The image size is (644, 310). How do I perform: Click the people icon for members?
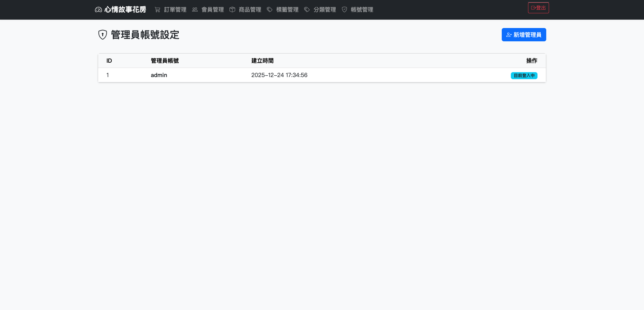tap(195, 10)
